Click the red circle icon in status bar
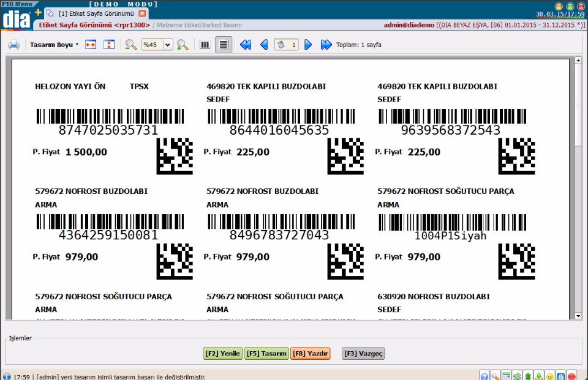The height and width of the screenshot is (380, 588). click(572, 376)
